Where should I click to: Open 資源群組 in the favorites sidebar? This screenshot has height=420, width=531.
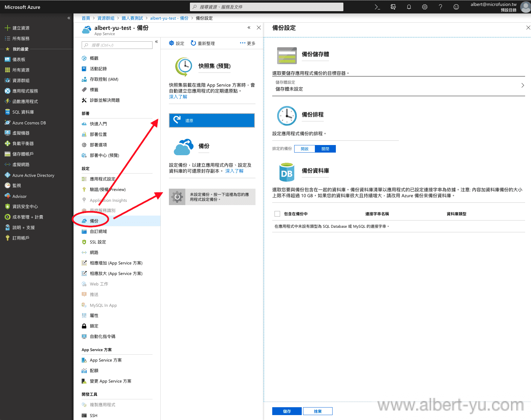point(21,80)
